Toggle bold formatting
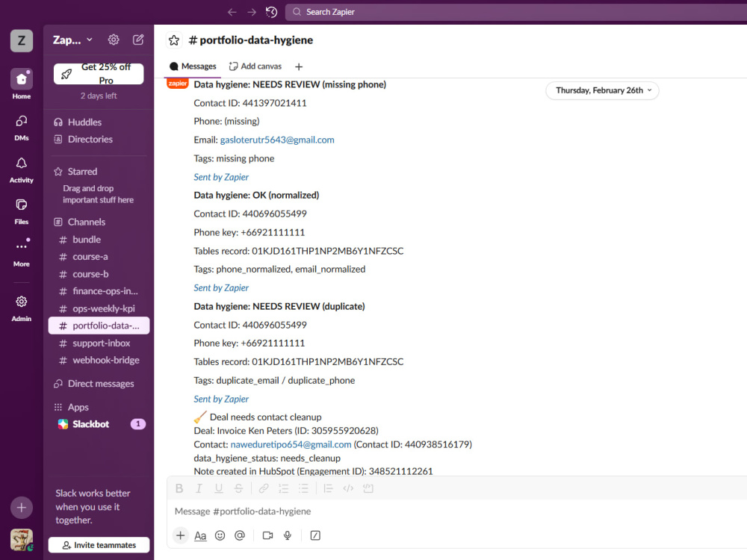747x560 pixels. tap(179, 488)
